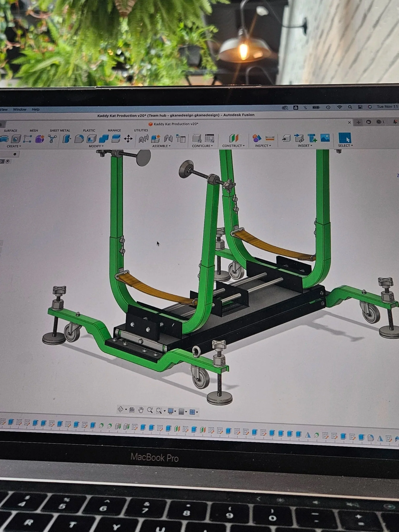This screenshot has height=532, width=399.
Task: Open the Configuration Table icon
Action: click(210, 138)
